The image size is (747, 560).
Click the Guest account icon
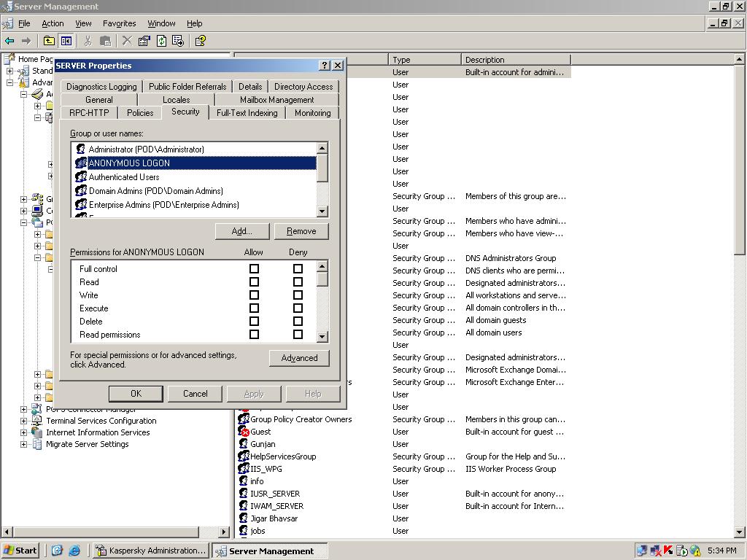pyautogui.click(x=244, y=432)
